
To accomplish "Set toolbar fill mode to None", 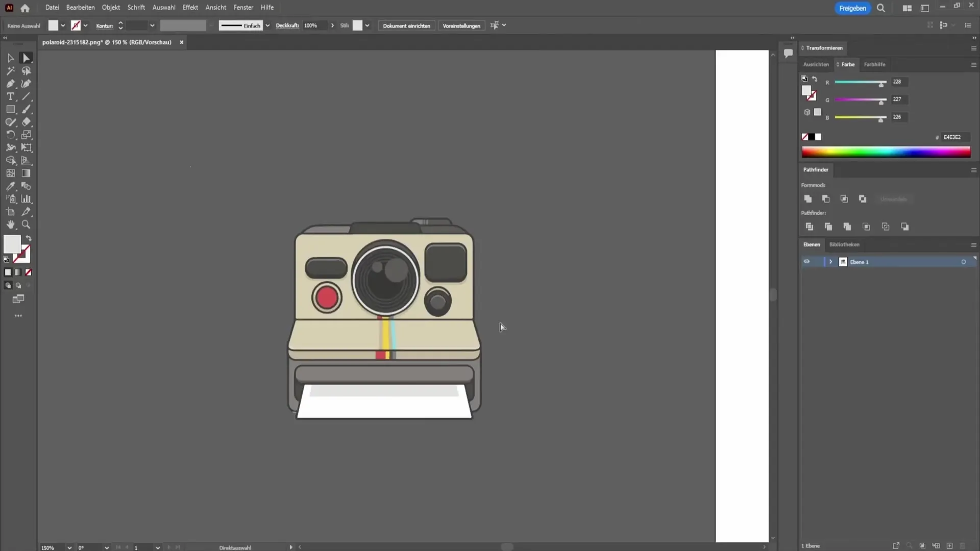I will point(29,272).
